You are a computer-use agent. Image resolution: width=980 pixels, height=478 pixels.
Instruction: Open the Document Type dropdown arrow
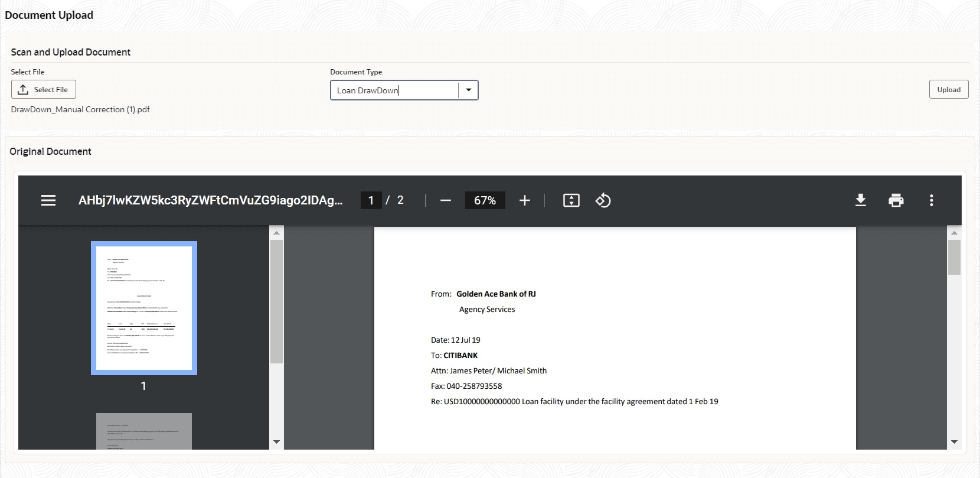[x=469, y=90]
